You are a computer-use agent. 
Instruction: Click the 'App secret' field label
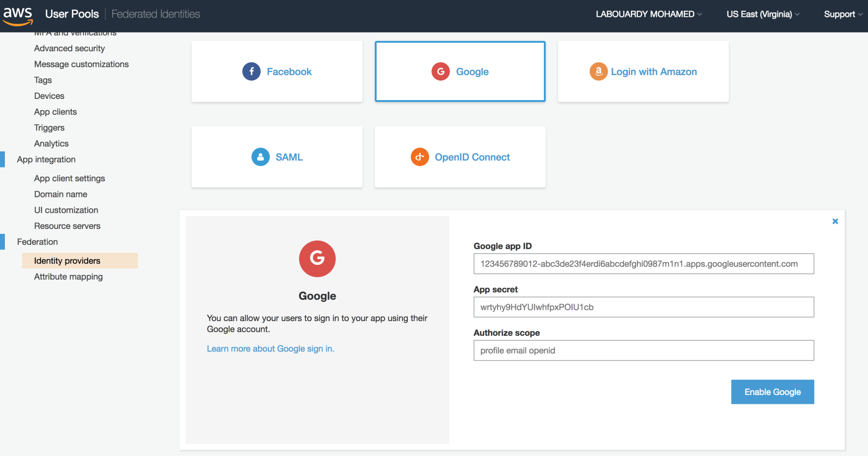click(495, 289)
